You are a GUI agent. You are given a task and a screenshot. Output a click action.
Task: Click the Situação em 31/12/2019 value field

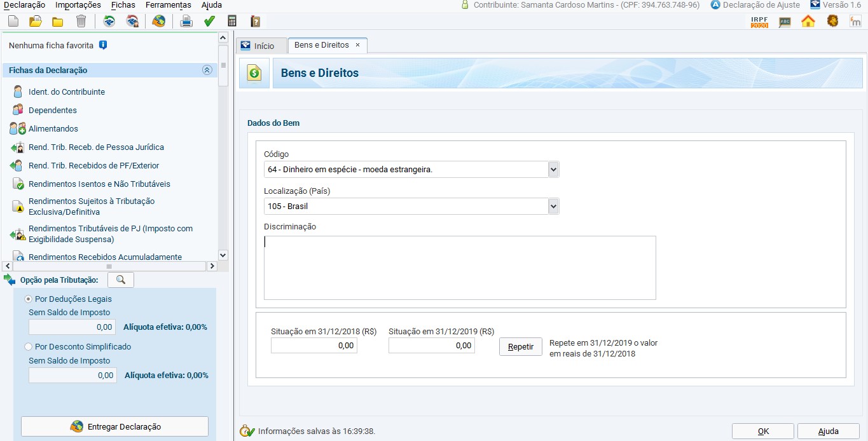[x=432, y=345]
